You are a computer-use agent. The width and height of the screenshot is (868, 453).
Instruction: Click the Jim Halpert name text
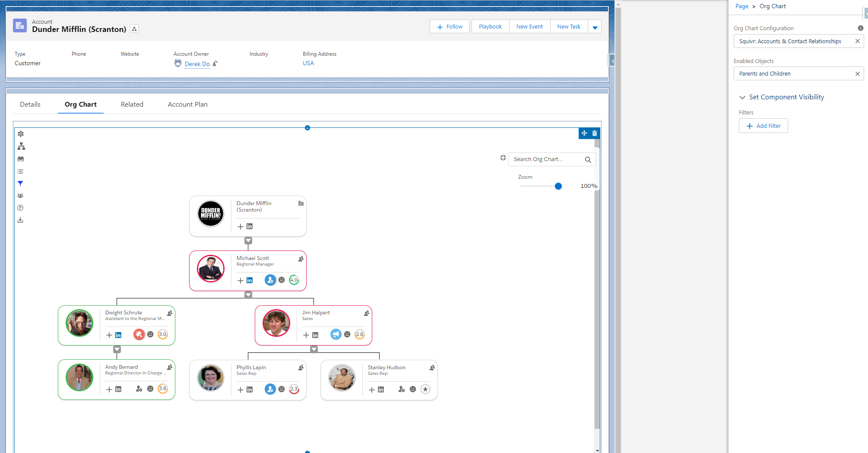click(x=316, y=313)
